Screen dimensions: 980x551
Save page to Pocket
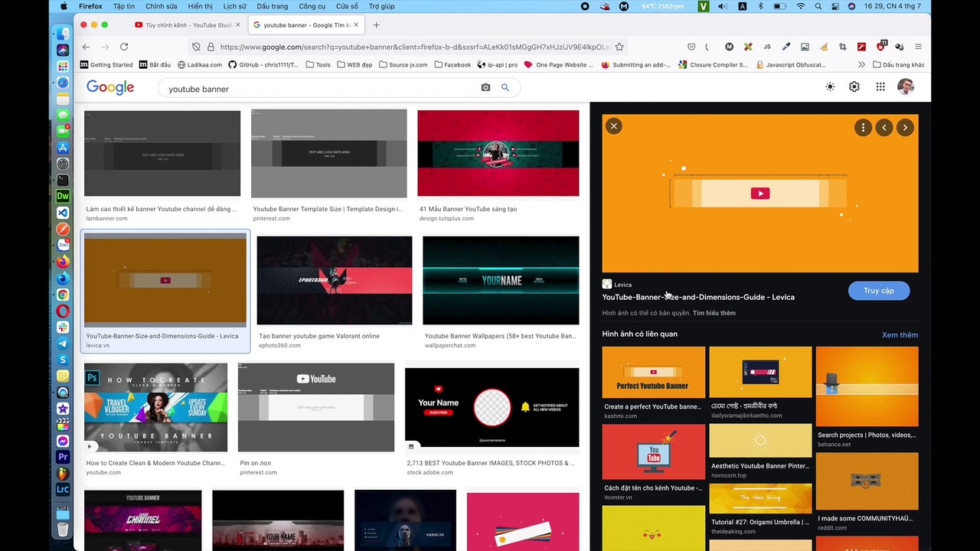[691, 47]
